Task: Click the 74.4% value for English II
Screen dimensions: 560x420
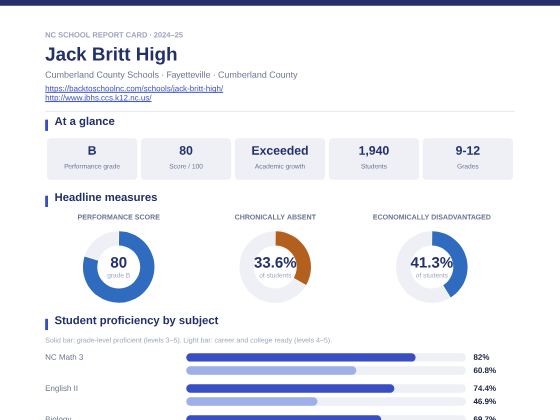Action: (485, 388)
